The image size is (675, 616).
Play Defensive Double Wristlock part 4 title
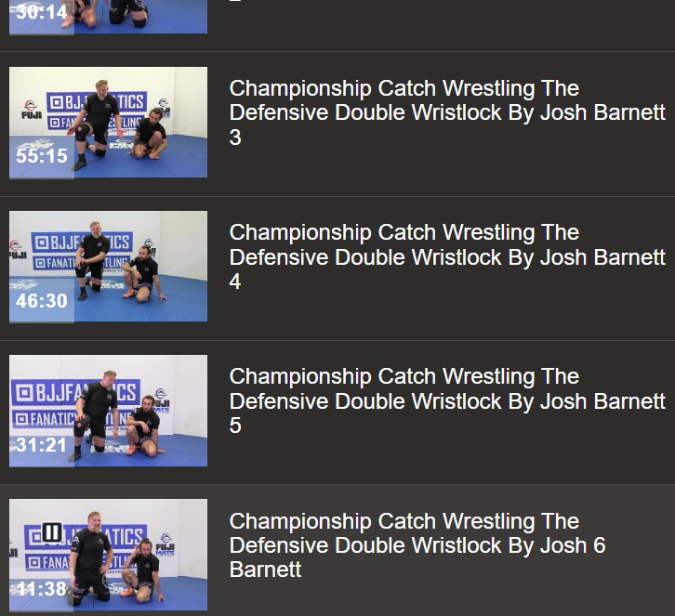coord(447,256)
